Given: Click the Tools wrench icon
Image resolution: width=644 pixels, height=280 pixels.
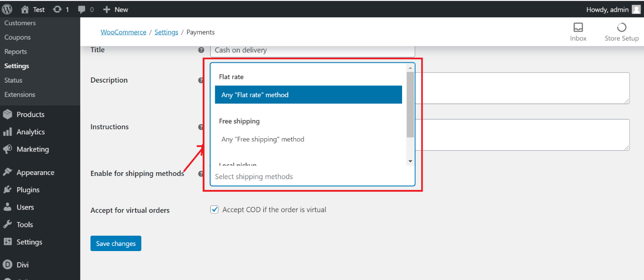Looking at the screenshot, I should coord(7,224).
